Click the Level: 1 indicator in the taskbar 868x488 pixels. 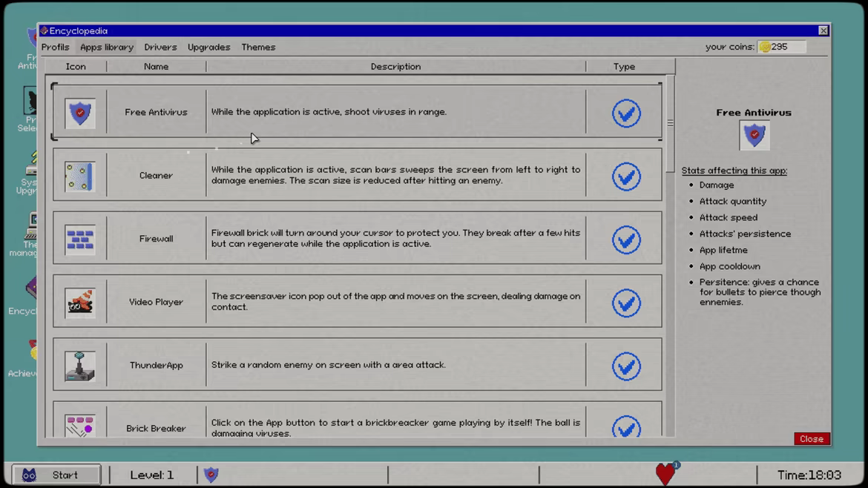pos(151,475)
